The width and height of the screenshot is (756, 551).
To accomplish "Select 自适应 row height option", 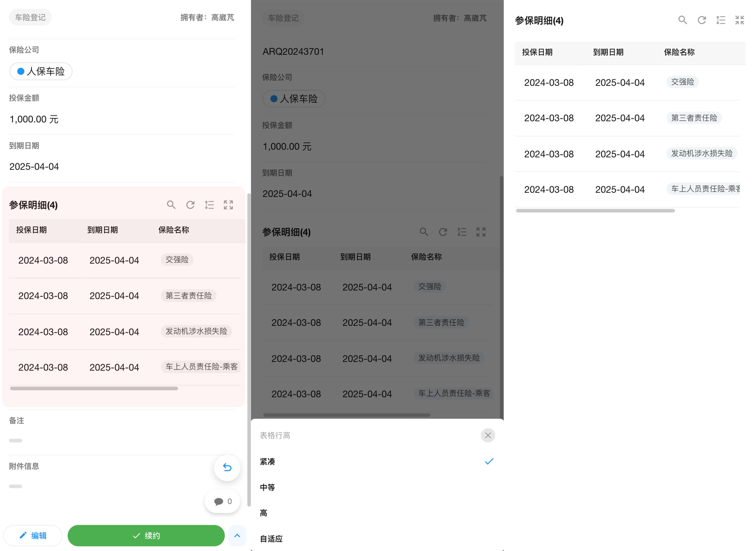I will [x=377, y=539].
